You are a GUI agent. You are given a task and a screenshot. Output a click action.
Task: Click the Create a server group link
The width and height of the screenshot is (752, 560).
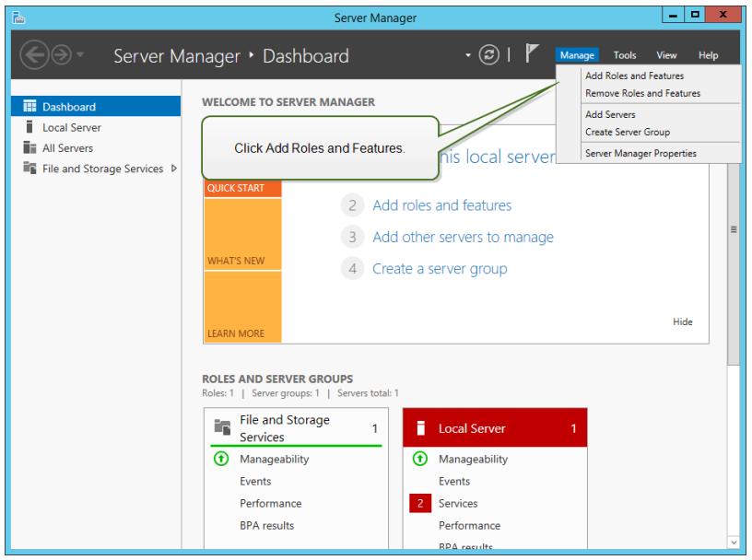(x=440, y=269)
